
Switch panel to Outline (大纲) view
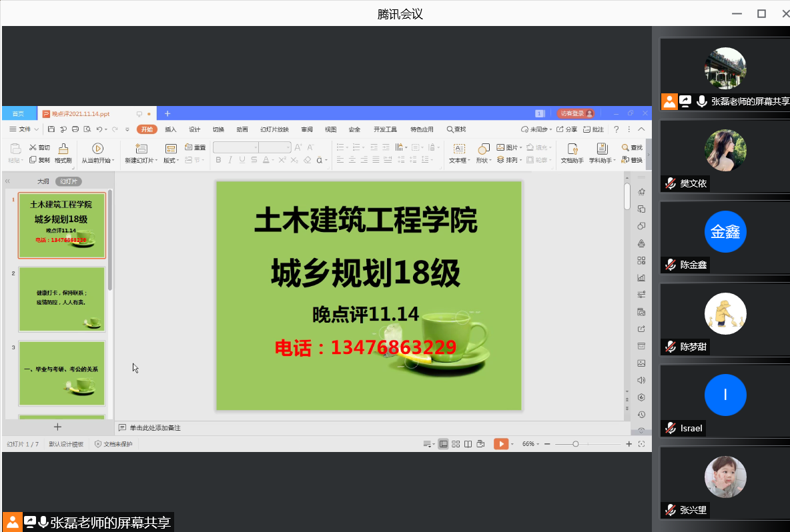43,181
